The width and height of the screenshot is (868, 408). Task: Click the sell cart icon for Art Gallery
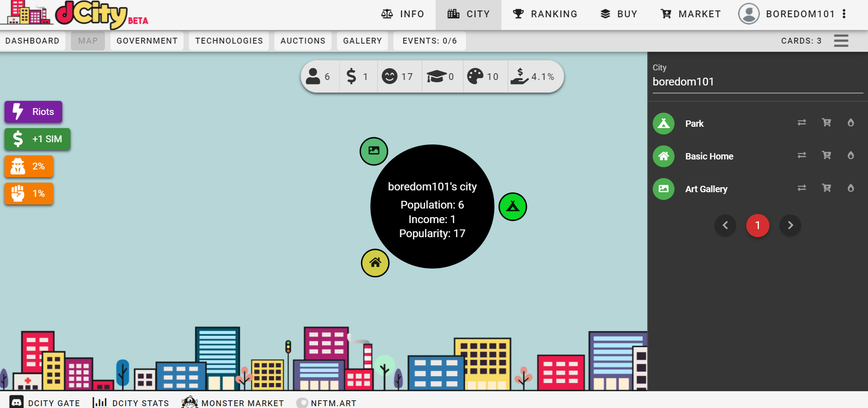826,188
